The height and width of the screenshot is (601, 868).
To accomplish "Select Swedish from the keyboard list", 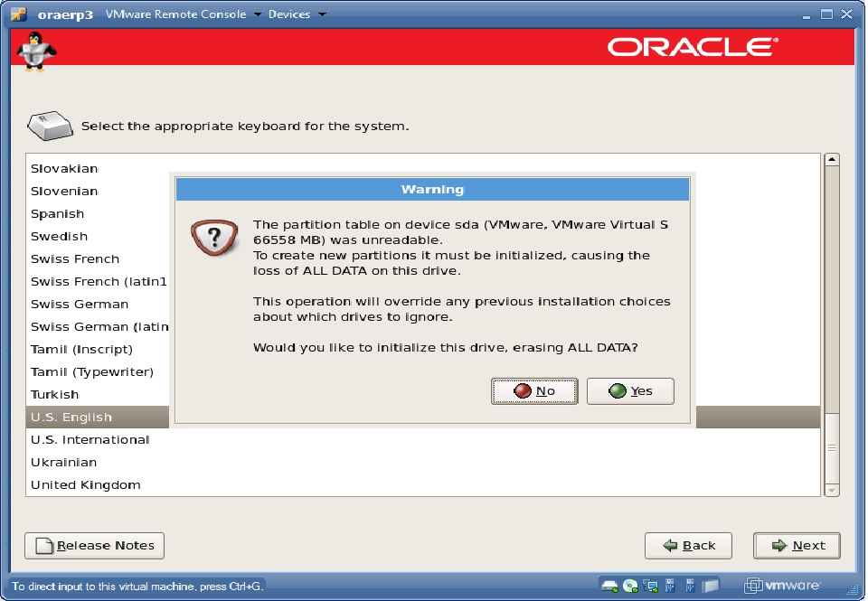I will [59, 236].
